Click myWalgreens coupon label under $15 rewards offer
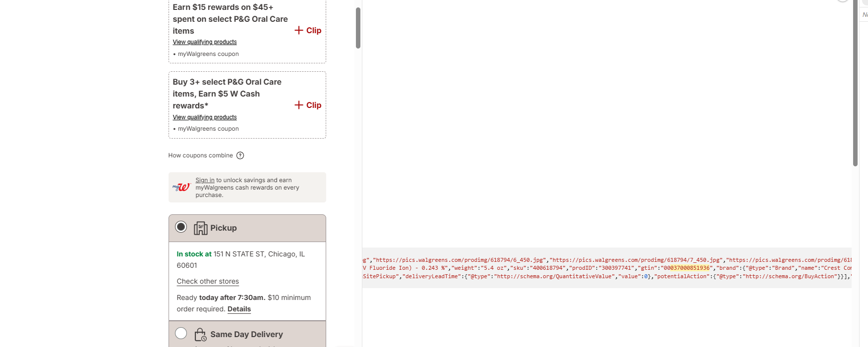Viewport: 868px width, 347px height. [x=208, y=54]
